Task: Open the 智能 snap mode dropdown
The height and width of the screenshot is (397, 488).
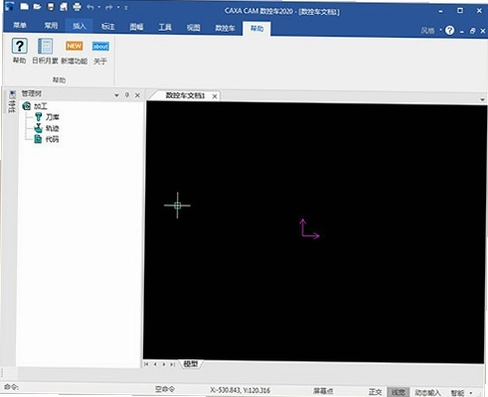Action: [471, 393]
